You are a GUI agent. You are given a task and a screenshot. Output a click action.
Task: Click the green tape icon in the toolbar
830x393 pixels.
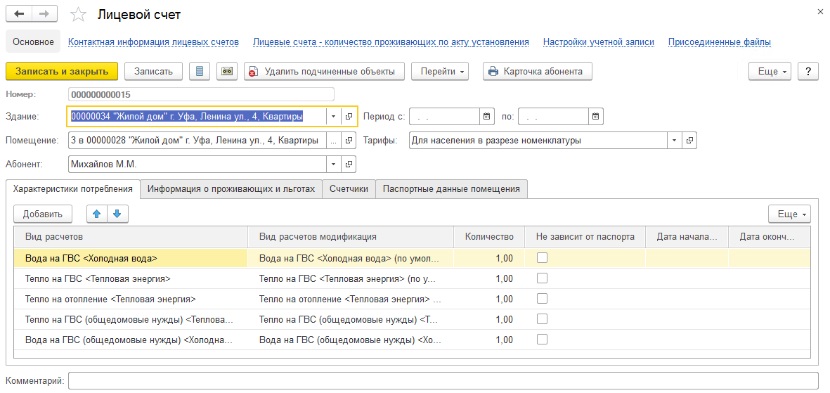228,72
